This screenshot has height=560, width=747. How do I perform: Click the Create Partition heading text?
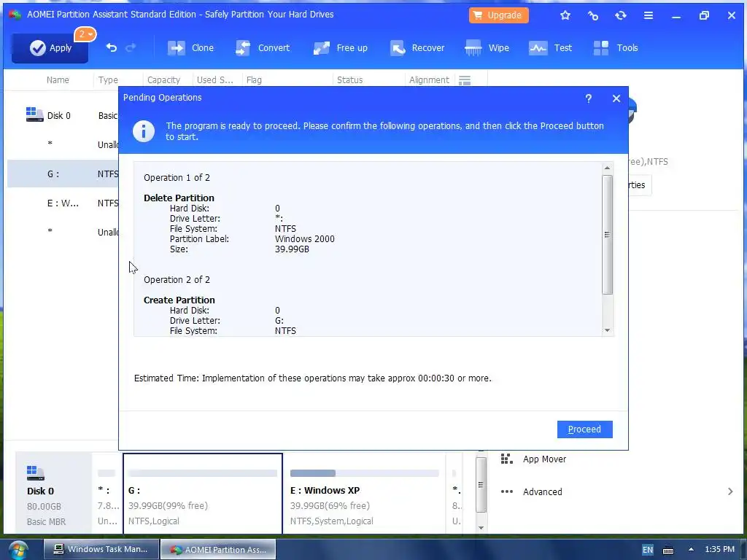pos(179,300)
